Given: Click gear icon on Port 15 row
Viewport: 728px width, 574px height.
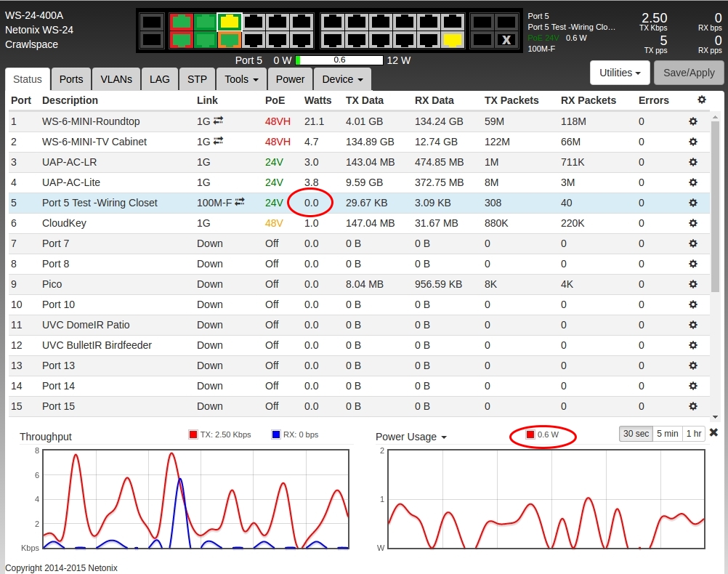Looking at the screenshot, I should click(x=692, y=406).
